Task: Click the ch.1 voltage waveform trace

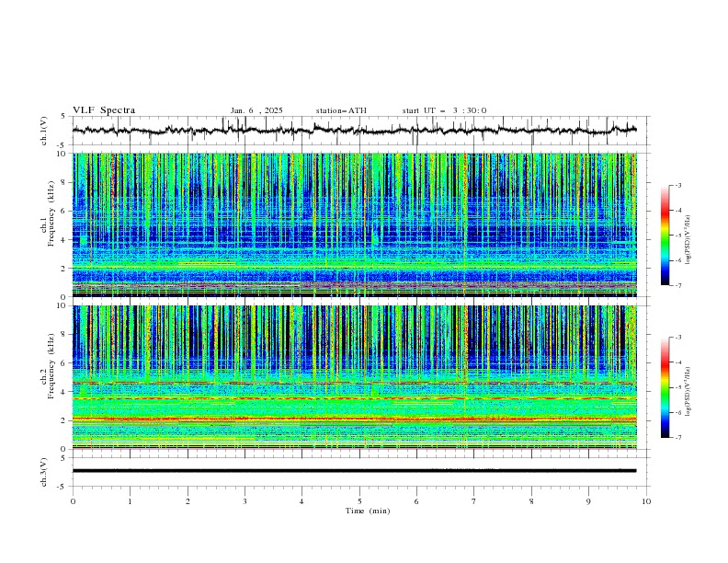Action: click(x=354, y=131)
